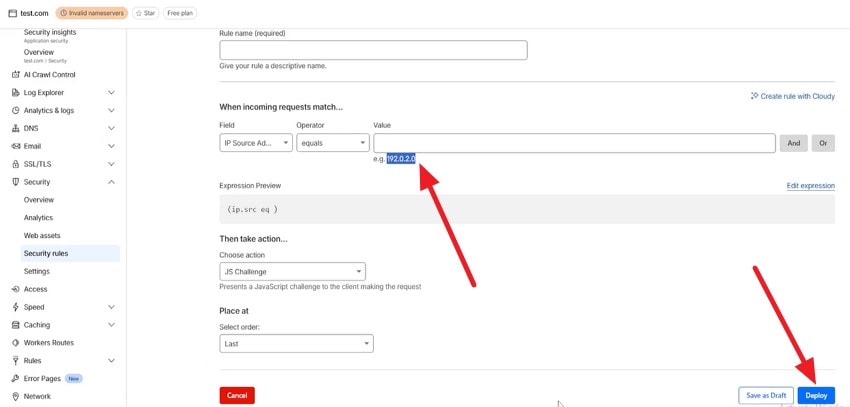Screen dimensions: 850x407
Task: Open Security Overview page
Action: [x=38, y=200]
